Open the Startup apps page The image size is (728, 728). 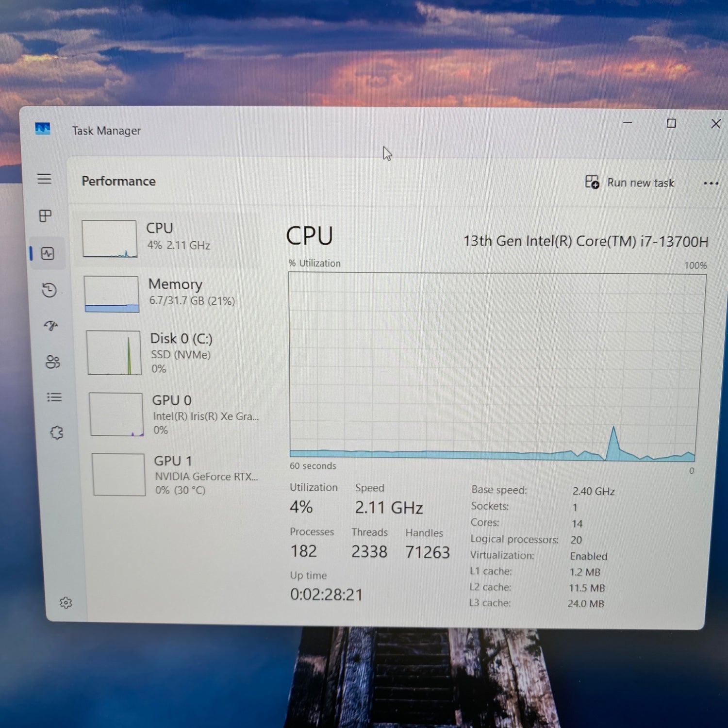(51, 326)
